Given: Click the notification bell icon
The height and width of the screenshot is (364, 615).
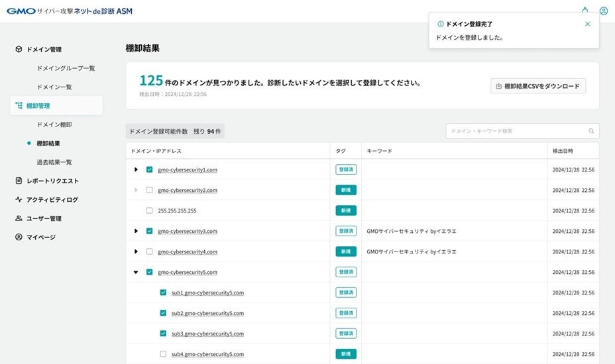Looking at the screenshot, I should [x=585, y=11].
